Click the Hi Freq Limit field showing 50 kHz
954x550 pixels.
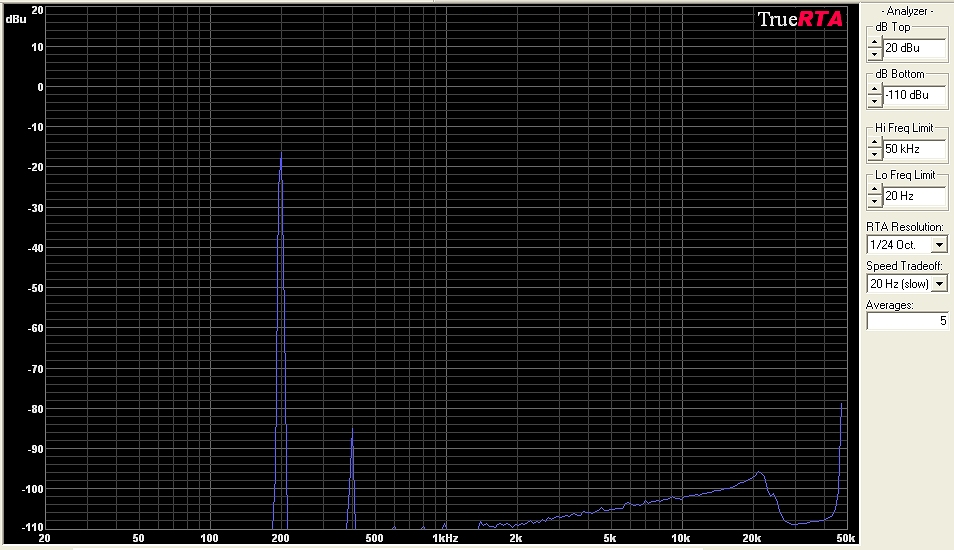(914, 149)
